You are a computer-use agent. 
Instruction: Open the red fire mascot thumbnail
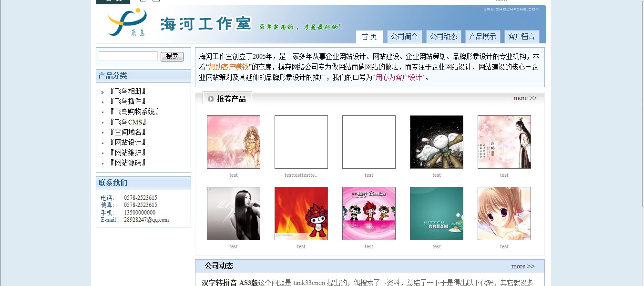(301, 214)
